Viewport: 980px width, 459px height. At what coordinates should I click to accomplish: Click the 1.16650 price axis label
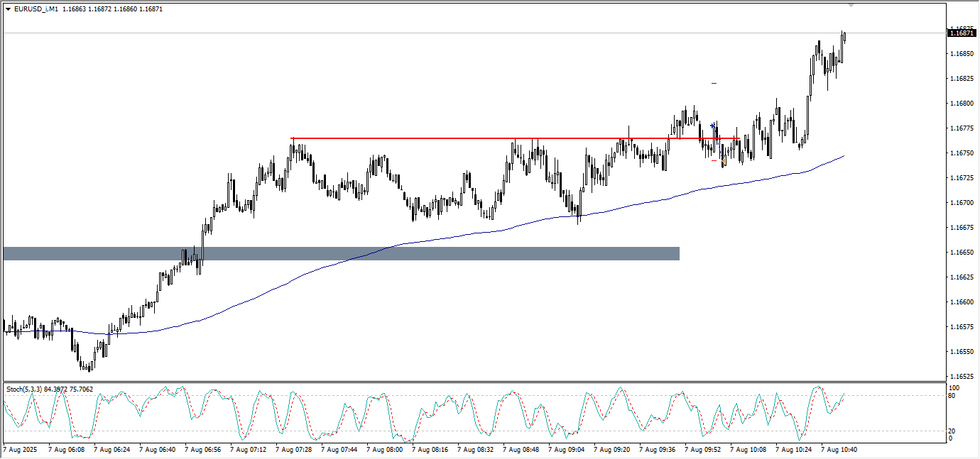coord(961,253)
